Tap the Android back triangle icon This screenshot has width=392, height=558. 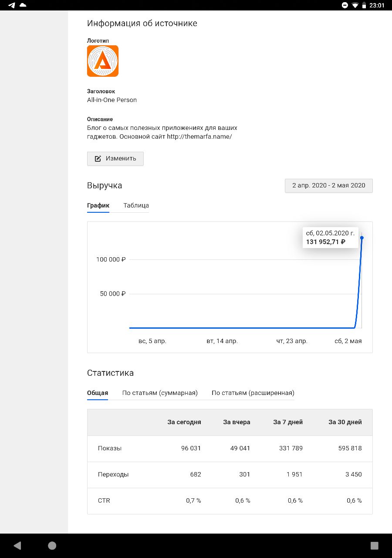pos(17,545)
